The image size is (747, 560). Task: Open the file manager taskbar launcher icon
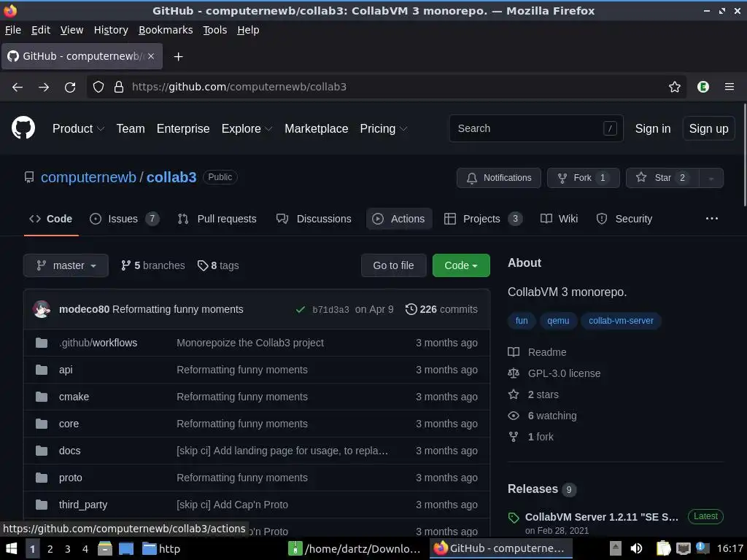click(105, 548)
